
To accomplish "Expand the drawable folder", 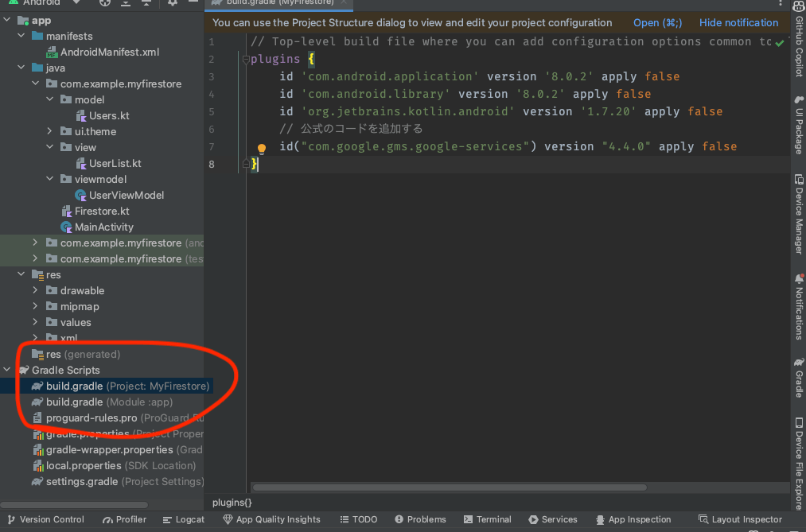I will click(36, 290).
